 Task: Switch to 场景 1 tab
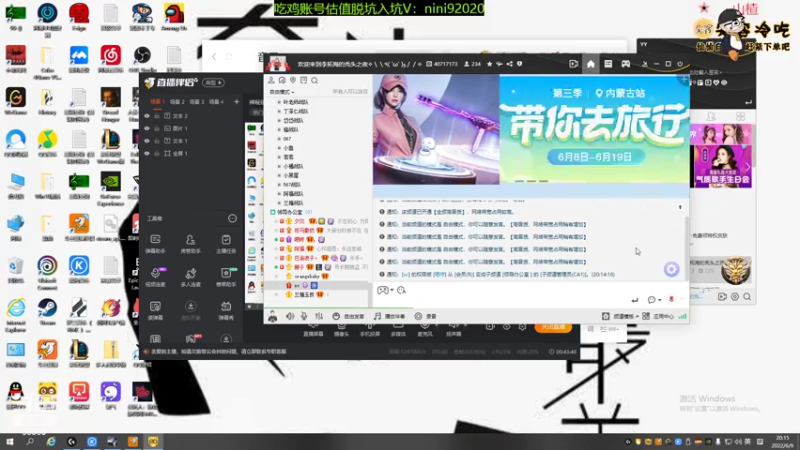(x=157, y=102)
